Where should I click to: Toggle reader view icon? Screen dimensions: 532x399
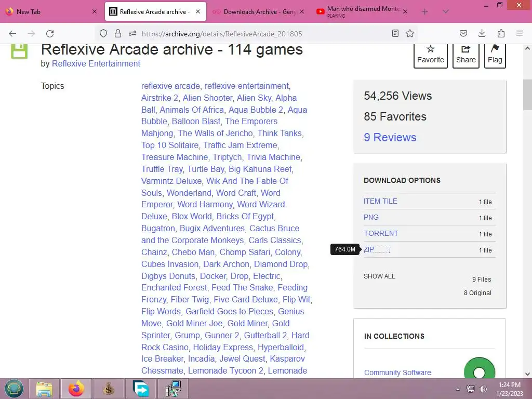[395, 33]
